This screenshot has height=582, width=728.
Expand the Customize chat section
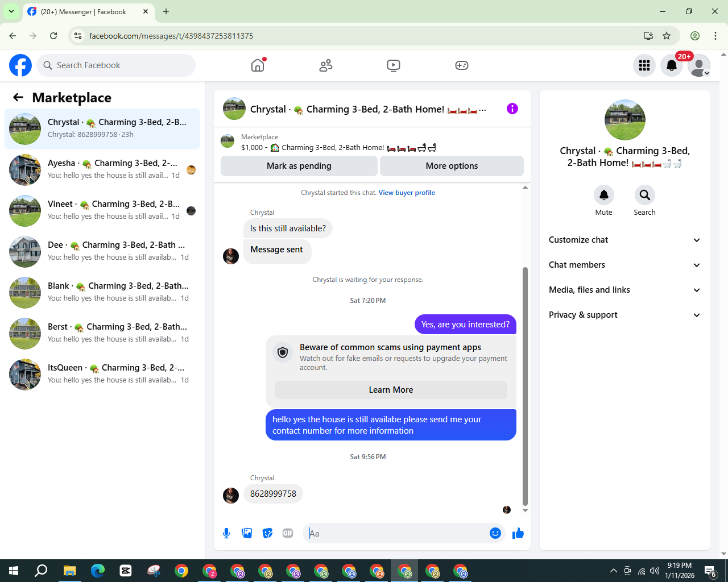[x=625, y=240]
